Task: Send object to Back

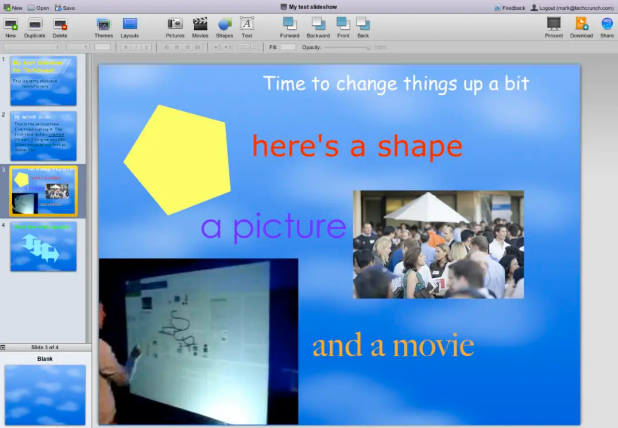Action: click(363, 28)
